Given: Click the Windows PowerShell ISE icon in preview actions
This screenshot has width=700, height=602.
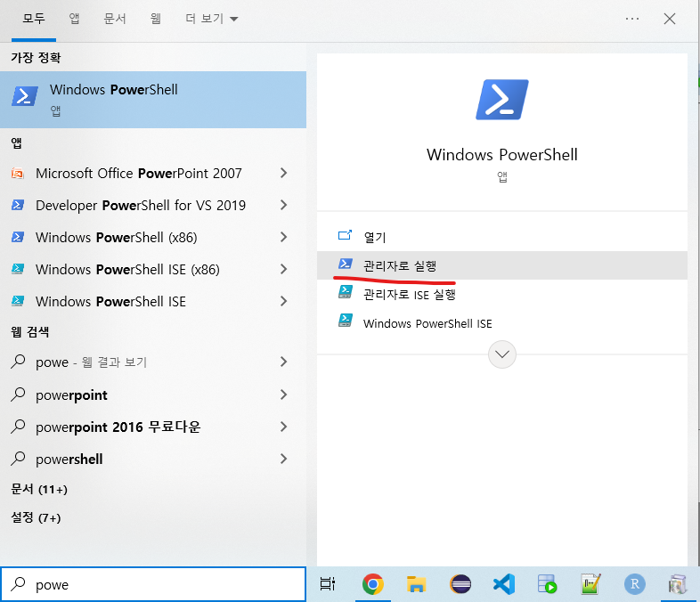Looking at the screenshot, I should (345, 321).
